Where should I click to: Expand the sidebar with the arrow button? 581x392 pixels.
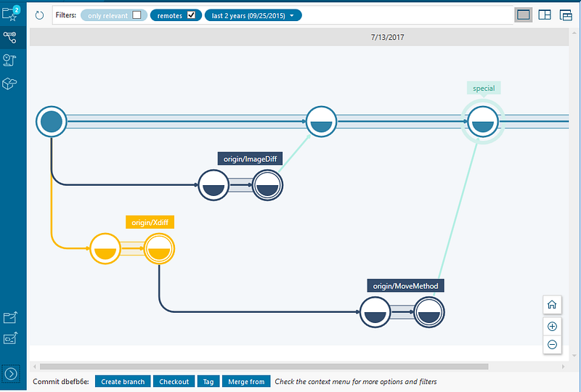tap(11, 374)
